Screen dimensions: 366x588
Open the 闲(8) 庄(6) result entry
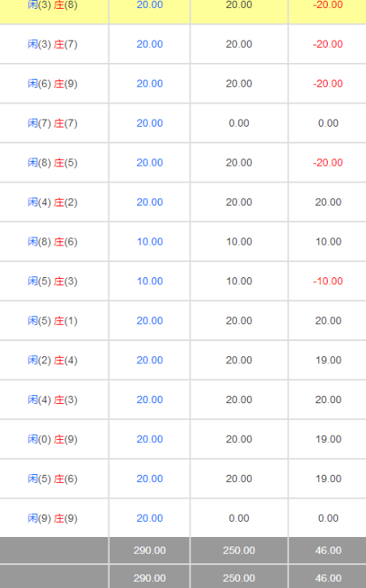click(x=53, y=242)
